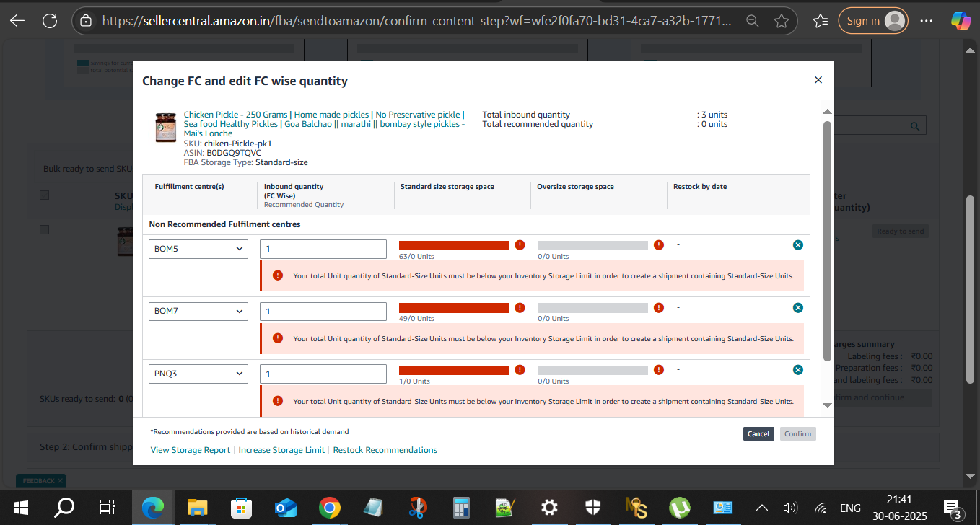The height and width of the screenshot is (525, 980).
Task: View site information lock icon
Action: pyautogui.click(x=86, y=21)
